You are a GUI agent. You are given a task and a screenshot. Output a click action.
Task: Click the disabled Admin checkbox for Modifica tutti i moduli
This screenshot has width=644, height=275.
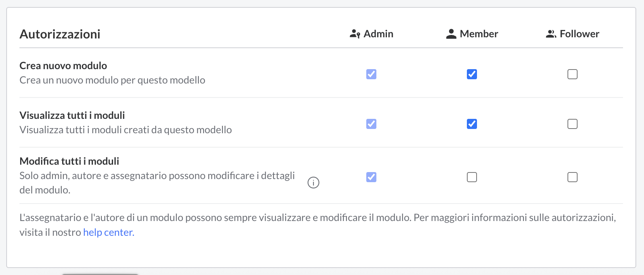371,177
